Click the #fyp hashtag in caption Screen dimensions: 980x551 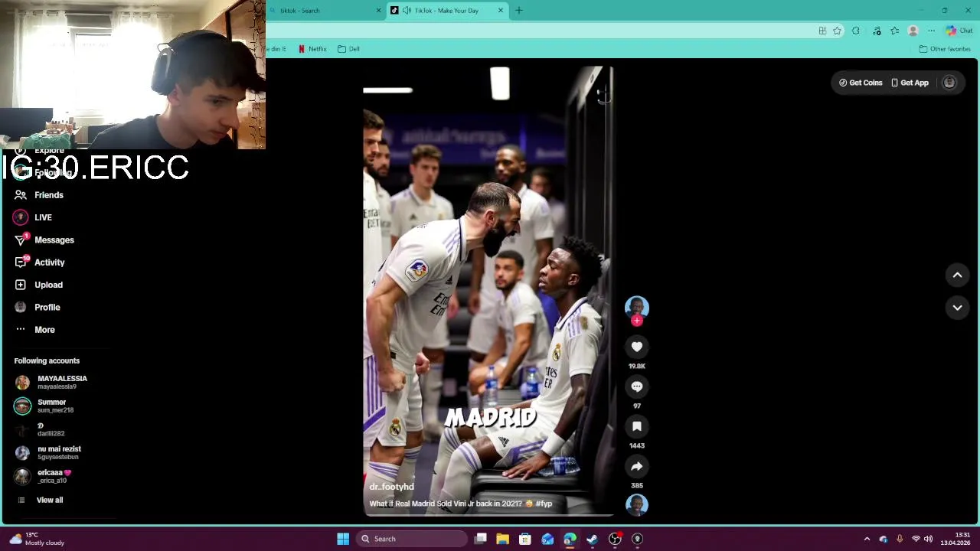pyautogui.click(x=544, y=504)
